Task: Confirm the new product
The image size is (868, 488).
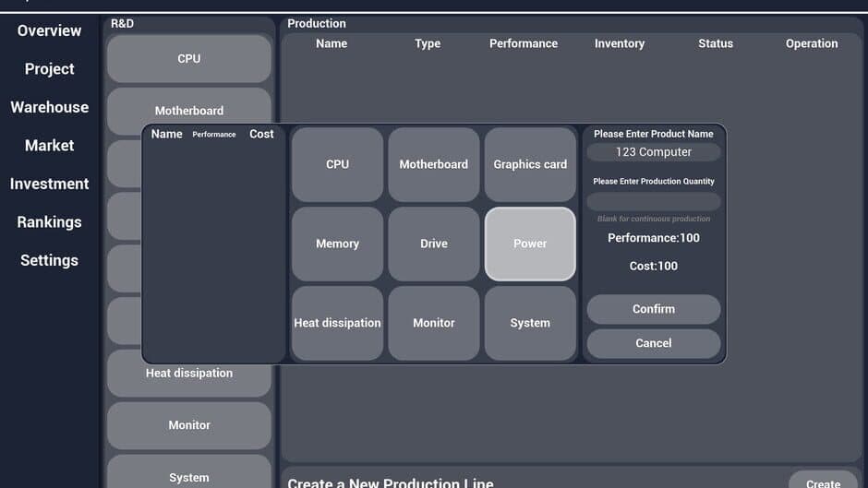Action: (x=653, y=309)
